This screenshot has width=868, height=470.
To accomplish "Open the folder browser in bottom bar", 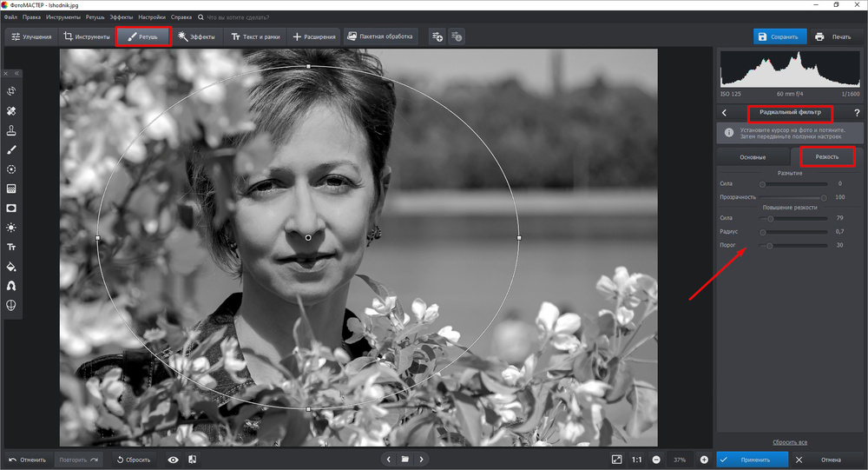I will (x=404, y=459).
